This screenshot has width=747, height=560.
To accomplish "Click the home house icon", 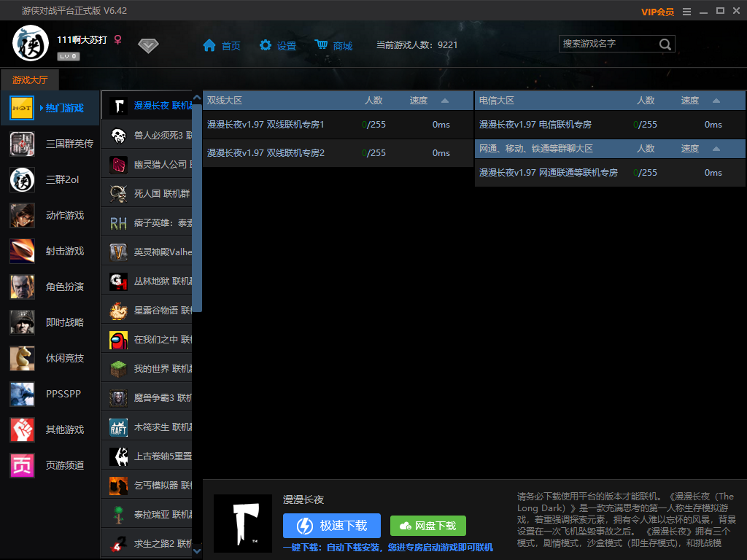I will click(x=209, y=45).
